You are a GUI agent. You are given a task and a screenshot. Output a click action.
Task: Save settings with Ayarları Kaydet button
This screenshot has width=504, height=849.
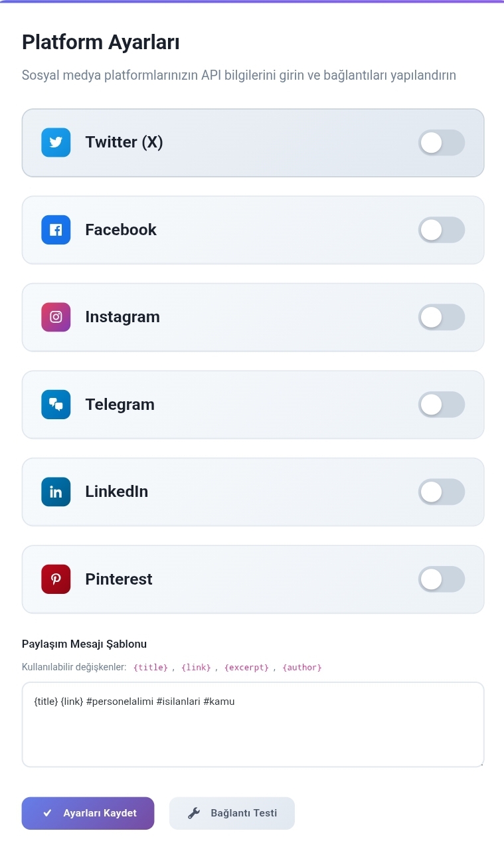click(88, 813)
